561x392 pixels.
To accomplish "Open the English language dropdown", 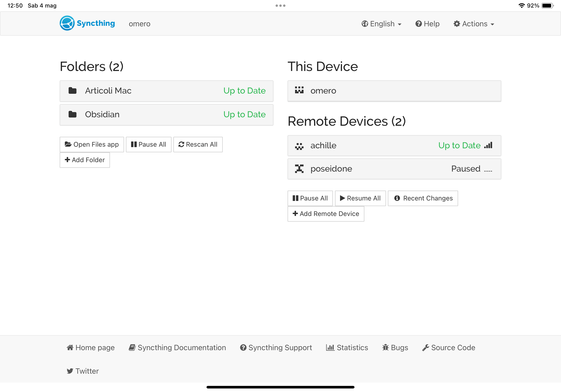I will [382, 24].
